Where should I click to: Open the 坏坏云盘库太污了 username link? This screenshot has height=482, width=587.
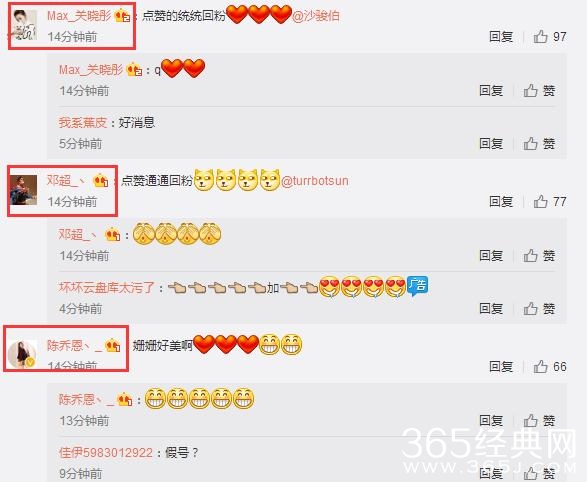point(107,287)
